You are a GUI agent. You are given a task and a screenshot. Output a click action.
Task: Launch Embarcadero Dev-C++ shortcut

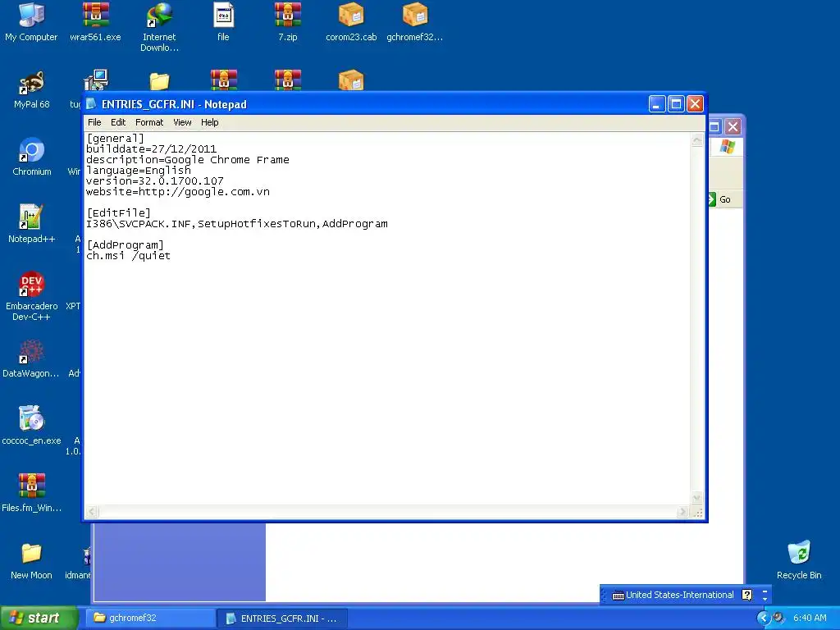tap(31, 296)
